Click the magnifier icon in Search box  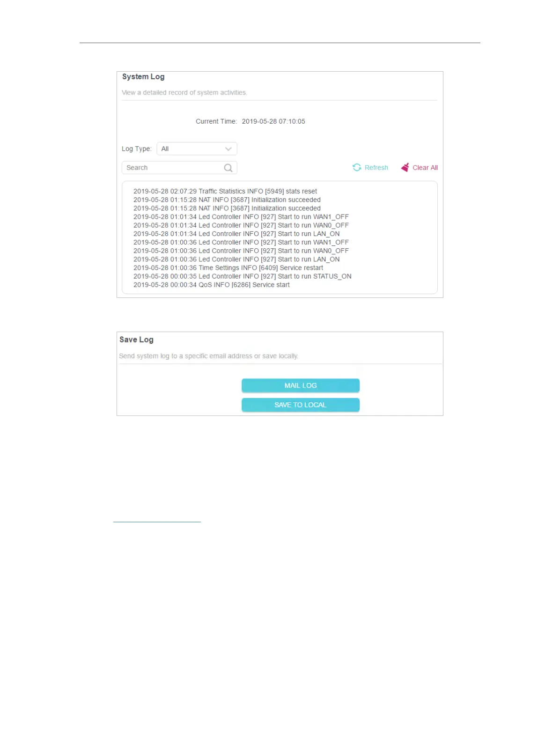pos(228,168)
